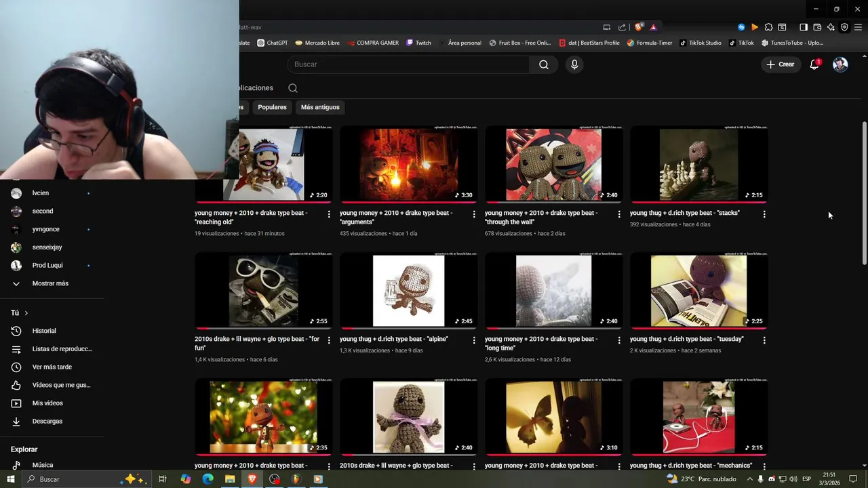Open the Brave hamburger main menu
868x488 pixels.
pyautogui.click(x=858, y=27)
